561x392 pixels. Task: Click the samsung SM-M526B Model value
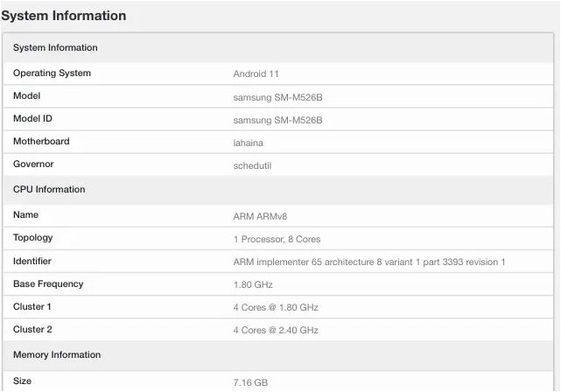click(277, 97)
